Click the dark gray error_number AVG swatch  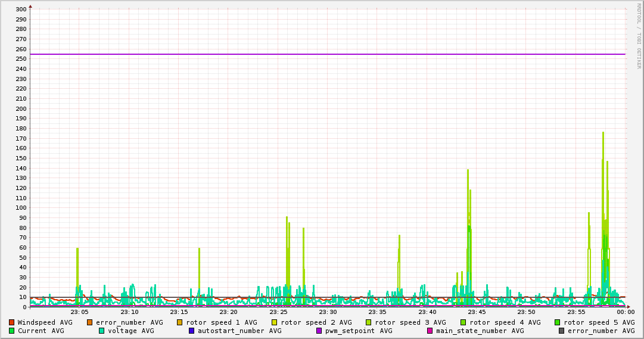(x=561, y=331)
